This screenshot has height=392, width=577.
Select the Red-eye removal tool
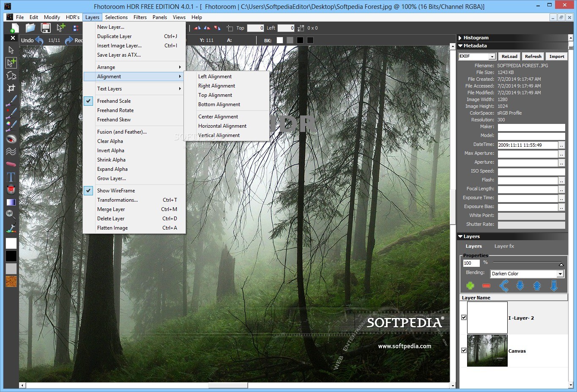pyautogui.click(x=11, y=139)
